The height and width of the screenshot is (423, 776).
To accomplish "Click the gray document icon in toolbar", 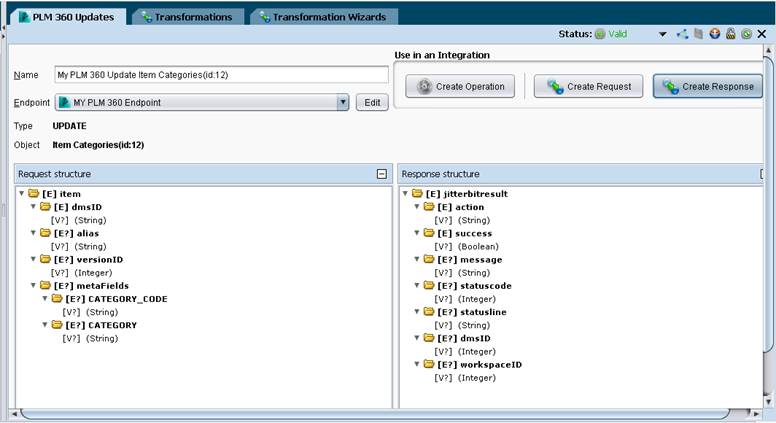I will [x=698, y=34].
